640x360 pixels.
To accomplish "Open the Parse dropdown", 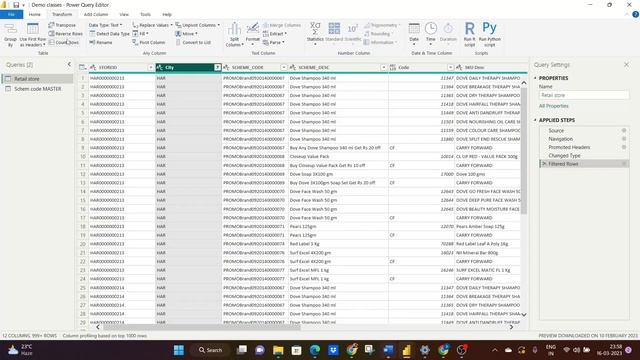I will click(273, 42).
